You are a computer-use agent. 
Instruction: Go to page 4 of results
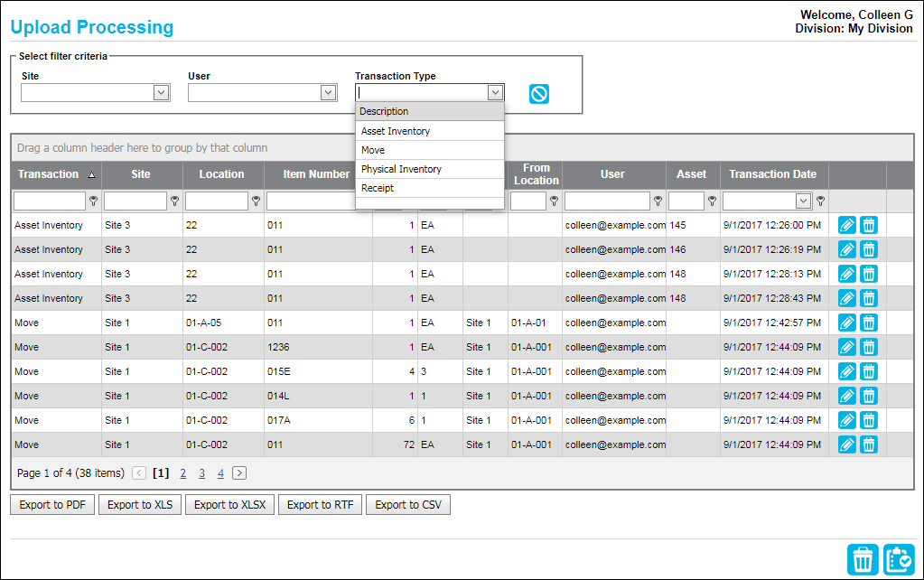coord(221,473)
